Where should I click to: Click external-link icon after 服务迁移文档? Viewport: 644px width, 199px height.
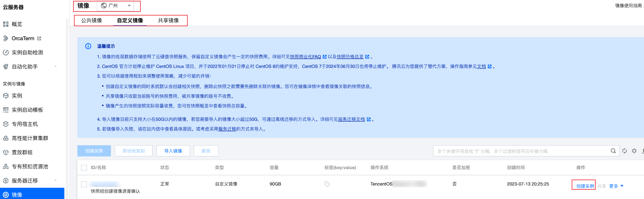point(369,119)
